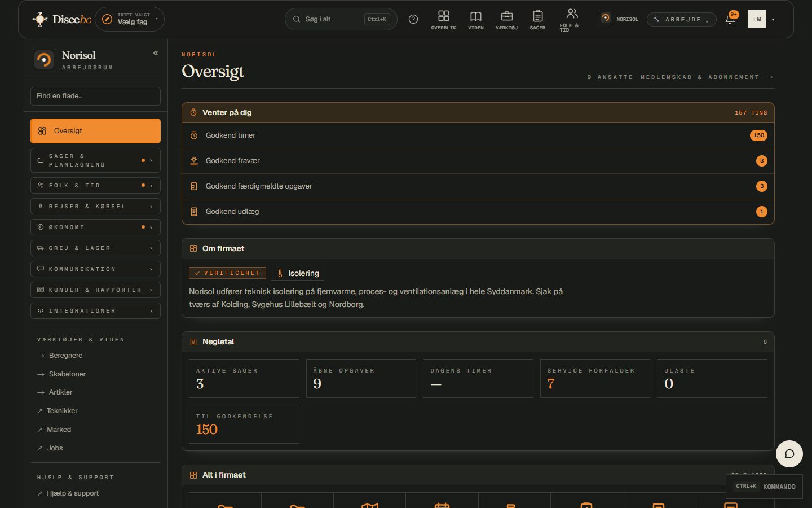Screen dimensions: 812x508
Task: Click the Verificeret badge
Action: coord(227,273)
